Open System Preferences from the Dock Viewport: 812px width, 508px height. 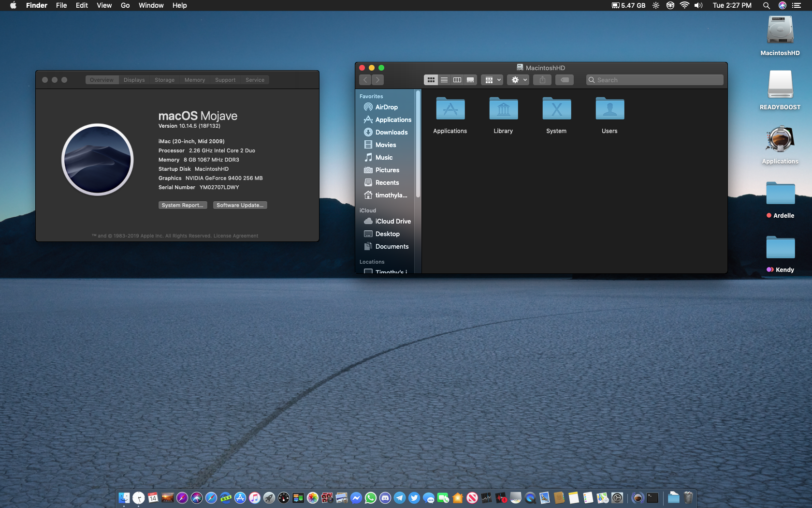coord(617,498)
